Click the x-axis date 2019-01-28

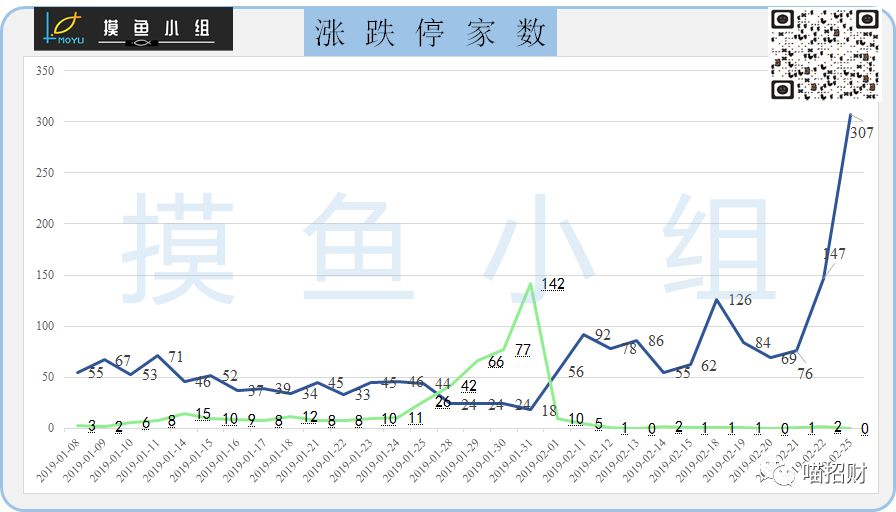[430, 460]
